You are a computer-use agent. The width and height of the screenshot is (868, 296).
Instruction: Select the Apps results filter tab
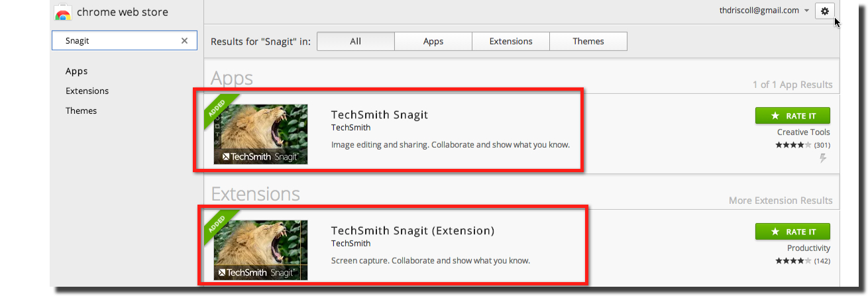click(x=433, y=41)
